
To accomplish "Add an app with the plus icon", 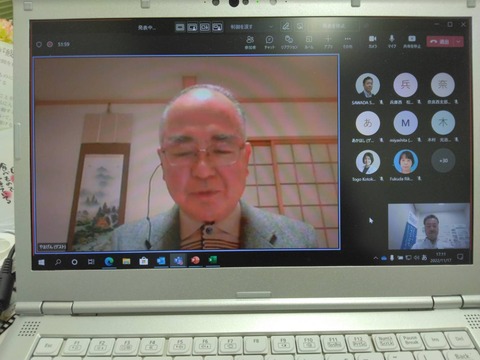I will [328, 42].
